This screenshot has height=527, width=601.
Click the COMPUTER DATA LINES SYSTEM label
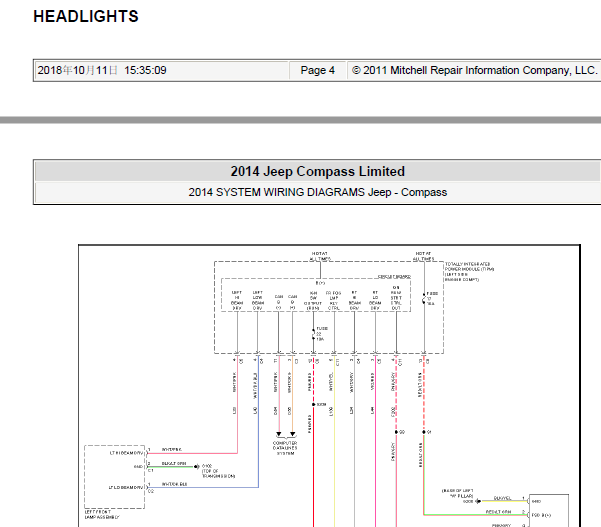tap(285, 448)
